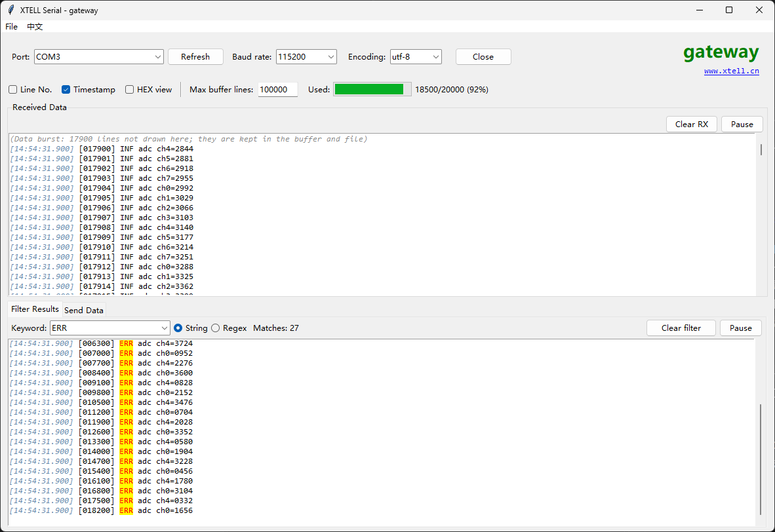Open the www.xtell.cn link
Viewport: 775px width, 532px height.
coord(732,71)
